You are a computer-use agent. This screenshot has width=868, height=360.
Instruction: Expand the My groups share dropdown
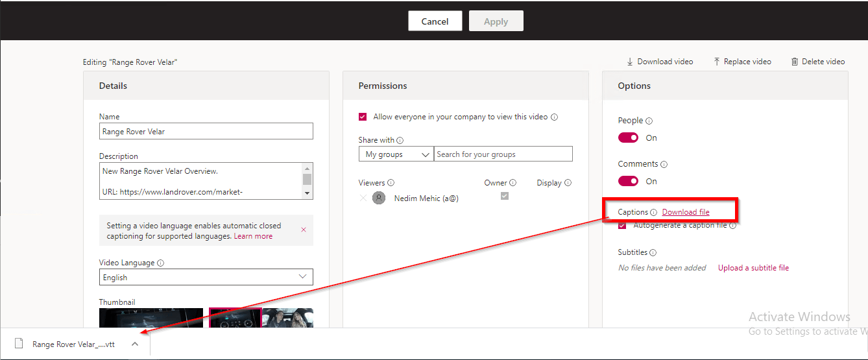click(396, 154)
